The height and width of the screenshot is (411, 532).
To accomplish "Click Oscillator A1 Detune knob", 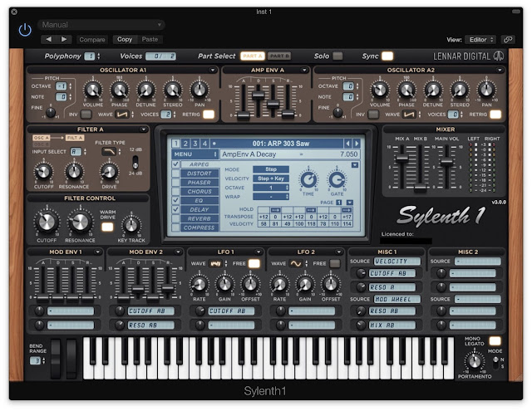I will [145, 90].
